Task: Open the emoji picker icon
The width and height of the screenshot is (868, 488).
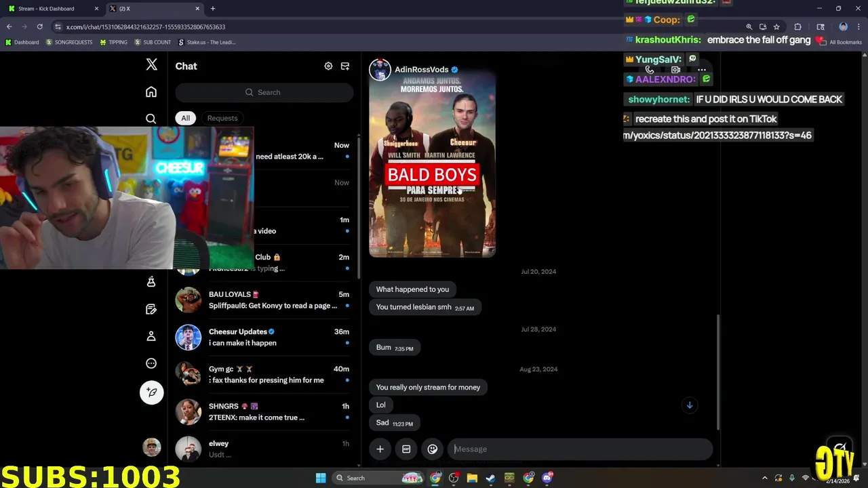Action: point(432,449)
